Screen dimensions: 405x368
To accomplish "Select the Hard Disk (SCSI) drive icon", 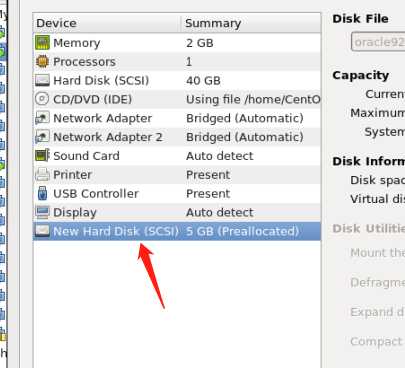I will 42,80.
